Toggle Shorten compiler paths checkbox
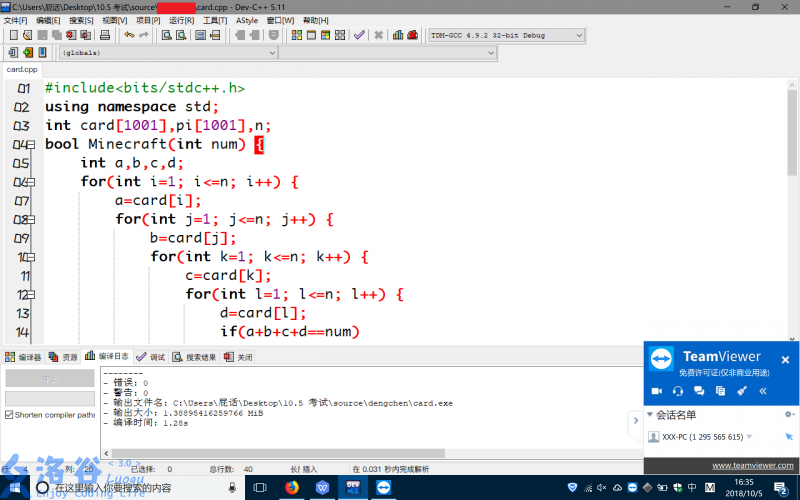800x500 pixels. pos(9,415)
